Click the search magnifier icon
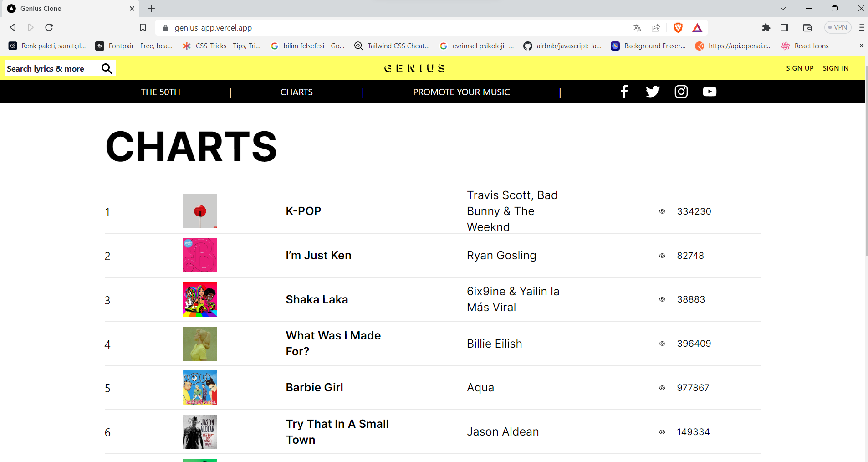The height and width of the screenshot is (462, 868). pos(107,68)
